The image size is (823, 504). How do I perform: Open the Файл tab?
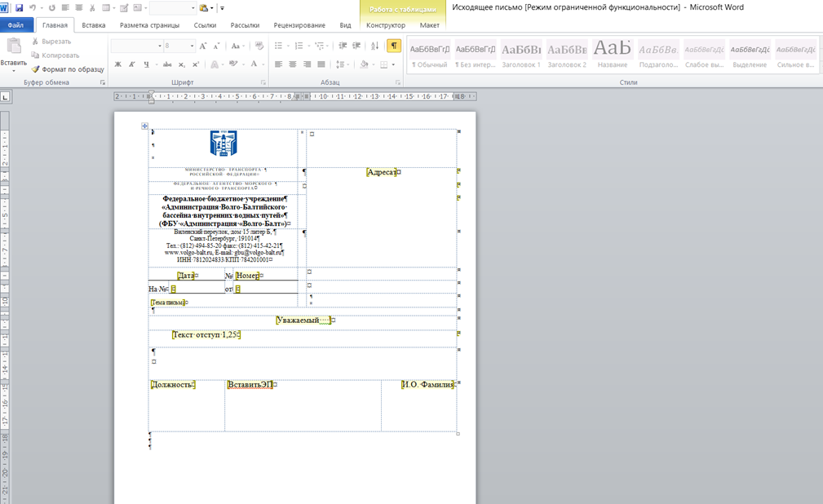point(15,25)
